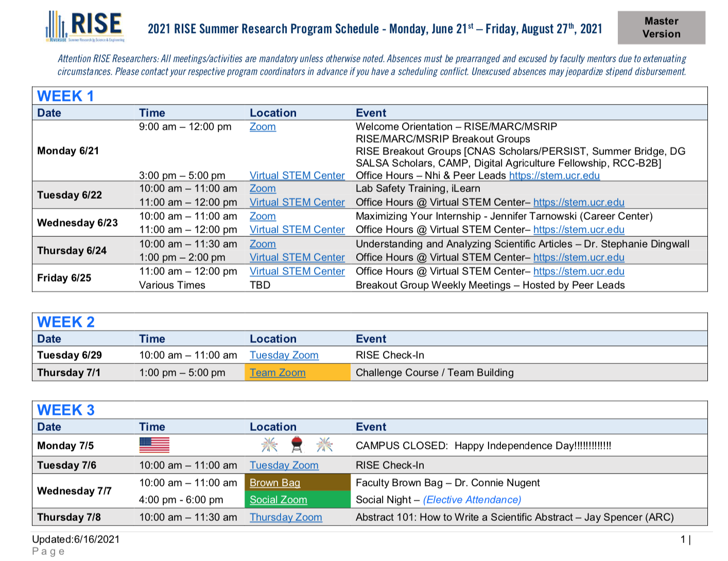Click the orange Team Zoom location cell
Screen dimensions: 728x561
(298, 373)
